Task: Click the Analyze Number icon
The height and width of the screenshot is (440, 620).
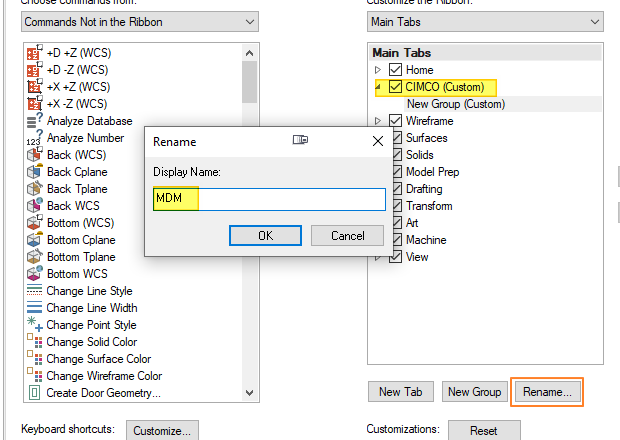Action: (34, 138)
